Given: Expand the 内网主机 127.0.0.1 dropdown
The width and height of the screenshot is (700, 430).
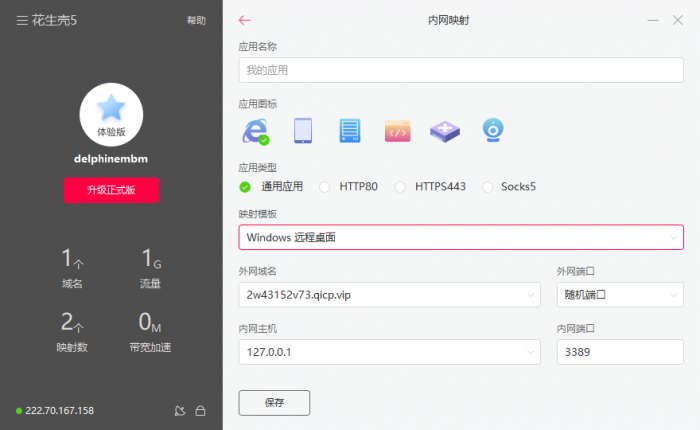Looking at the screenshot, I should click(x=389, y=352).
